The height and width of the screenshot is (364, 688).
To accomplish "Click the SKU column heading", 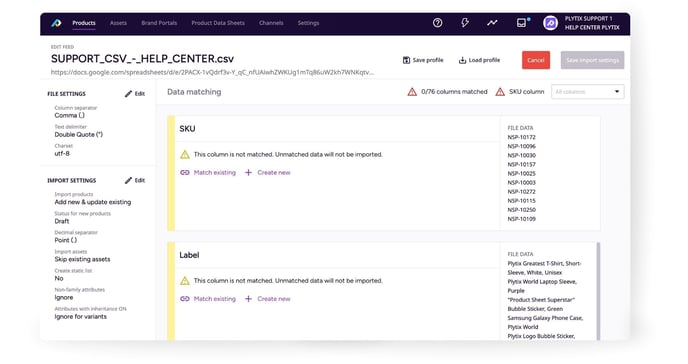I will pyautogui.click(x=187, y=128).
